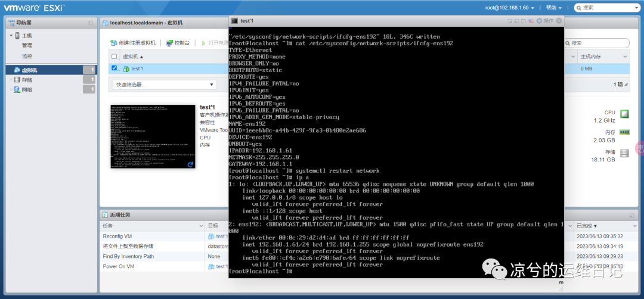Refresh the console thumbnail with blue arrow icon
Viewport: 644px width, 299px height.
pyautogui.click(x=191, y=164)
